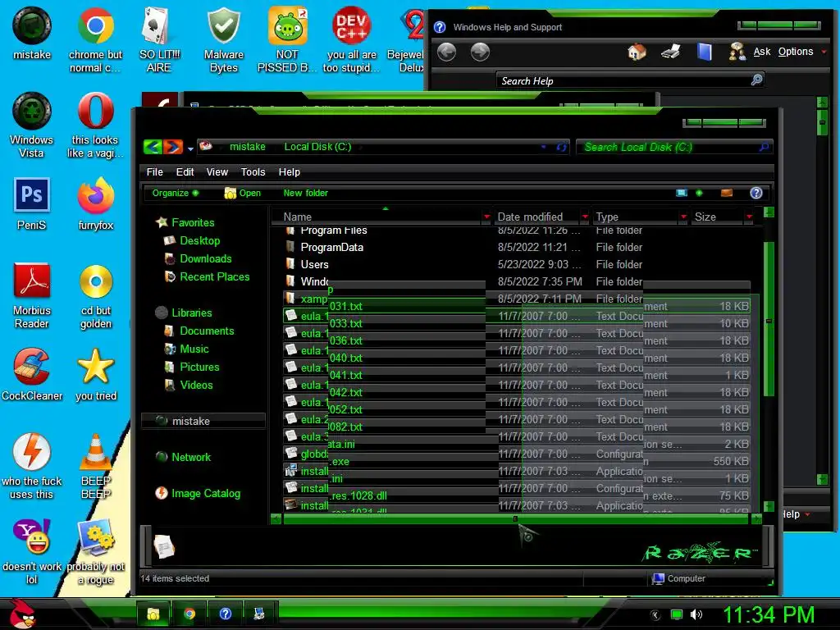Image resolution: width=840 pixels, height=630 pixels.
Task: Click the Open button in Explorer toolbar
Action: tap(243, 193)
